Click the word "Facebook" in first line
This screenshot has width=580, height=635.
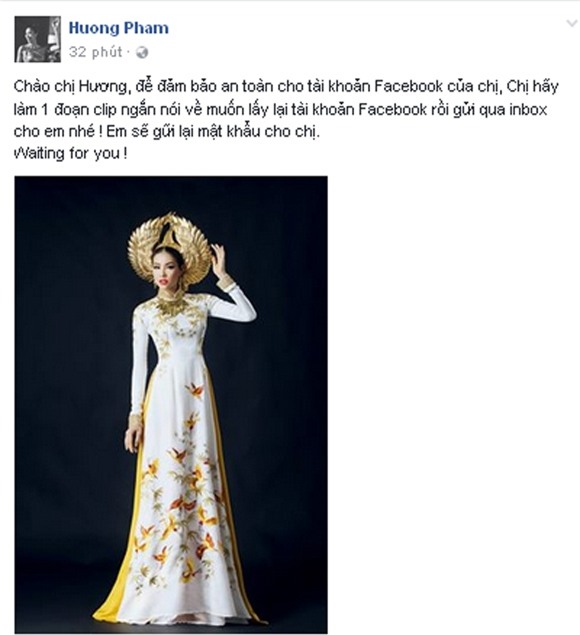coord(408,87)
